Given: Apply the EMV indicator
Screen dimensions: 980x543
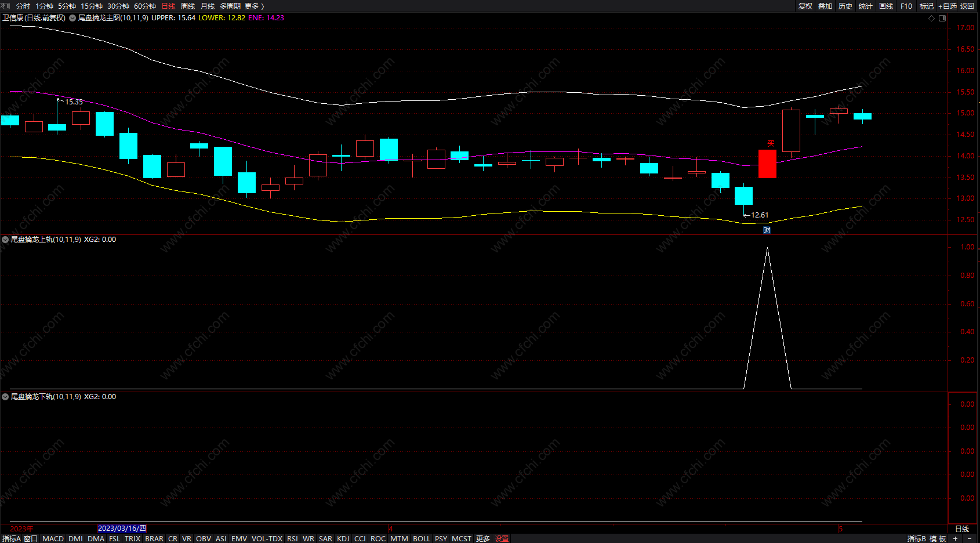Looking at the screenshot, I should [239, 539].
